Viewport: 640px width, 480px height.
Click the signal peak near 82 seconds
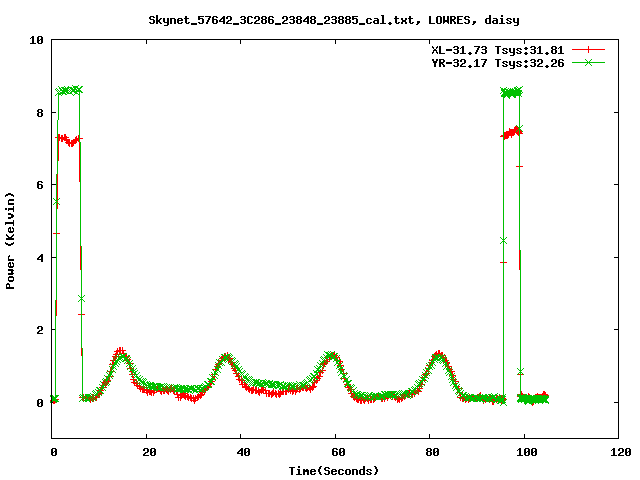click(x=438, y=355)
